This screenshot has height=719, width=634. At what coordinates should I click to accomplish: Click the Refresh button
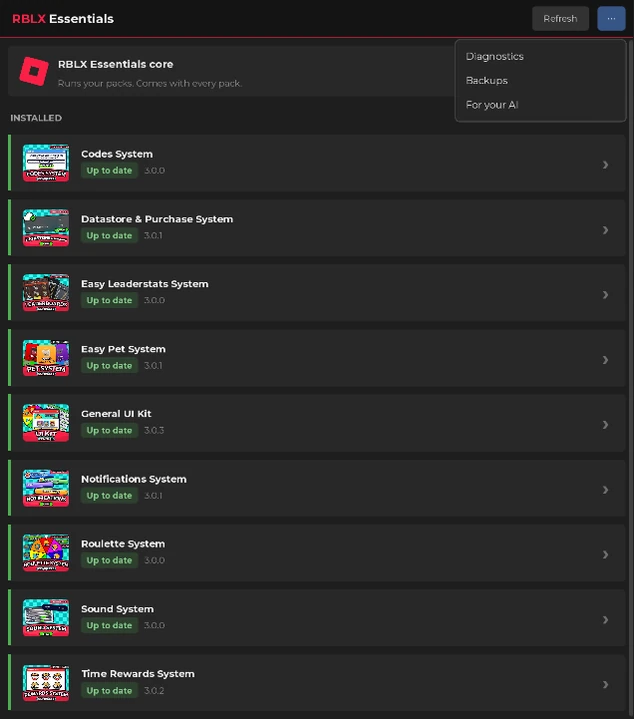click(x=560, y=19)
